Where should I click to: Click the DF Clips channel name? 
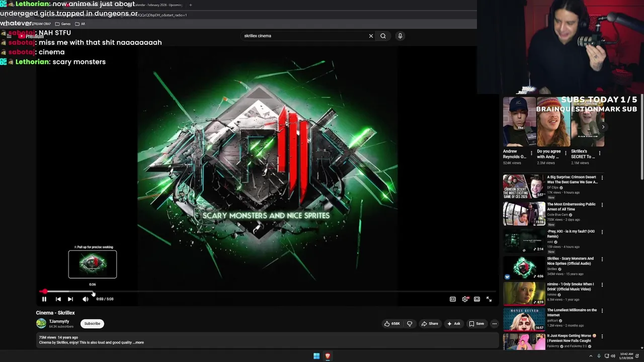(552, 188)
